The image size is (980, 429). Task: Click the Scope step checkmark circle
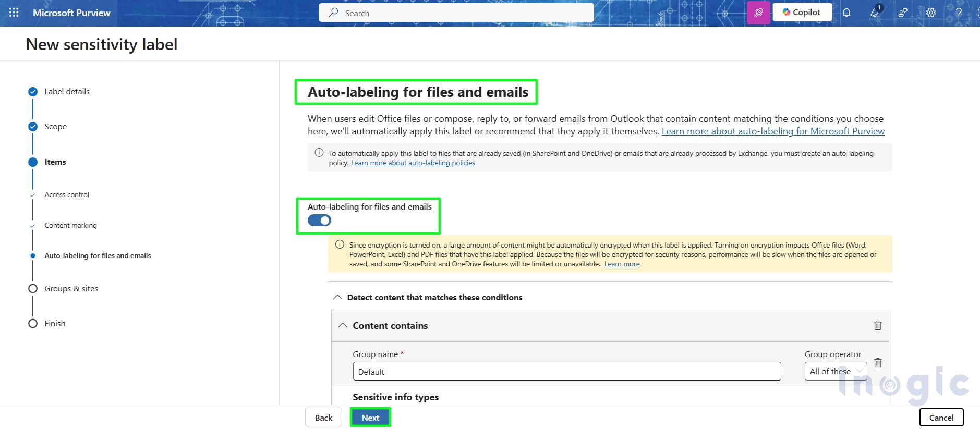click(33, 127)
